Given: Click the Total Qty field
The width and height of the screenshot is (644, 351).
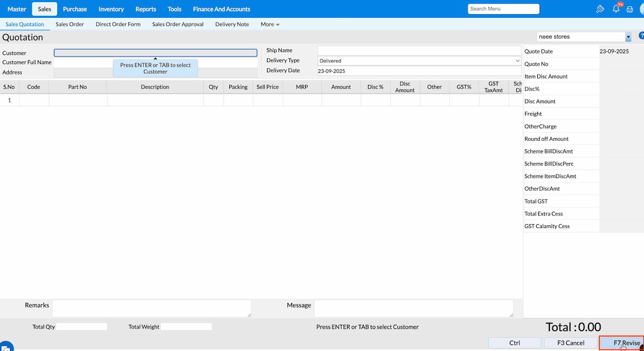Looking at the screenshot, I should click(82, 326).
